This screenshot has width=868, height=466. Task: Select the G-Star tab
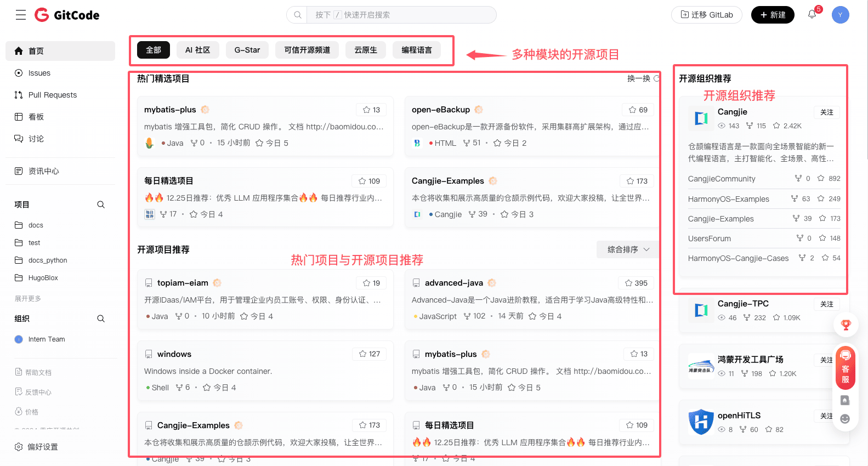tap(247, 50)
